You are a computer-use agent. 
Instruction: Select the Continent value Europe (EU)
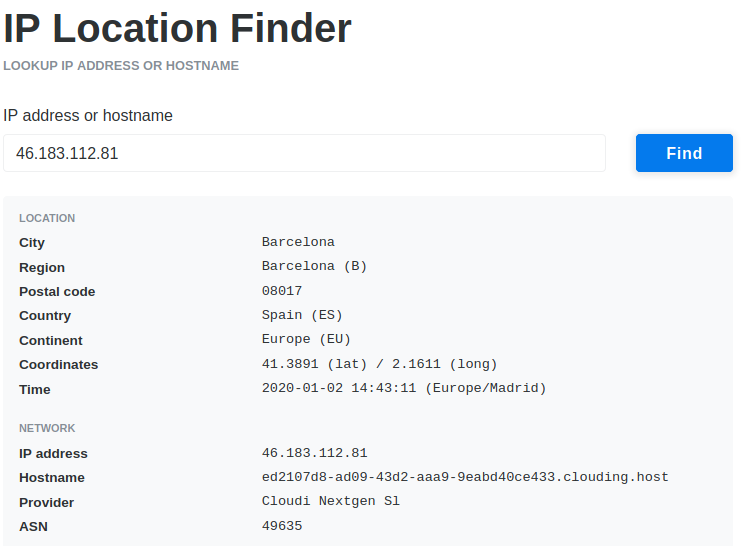click(x=306, y=339)
